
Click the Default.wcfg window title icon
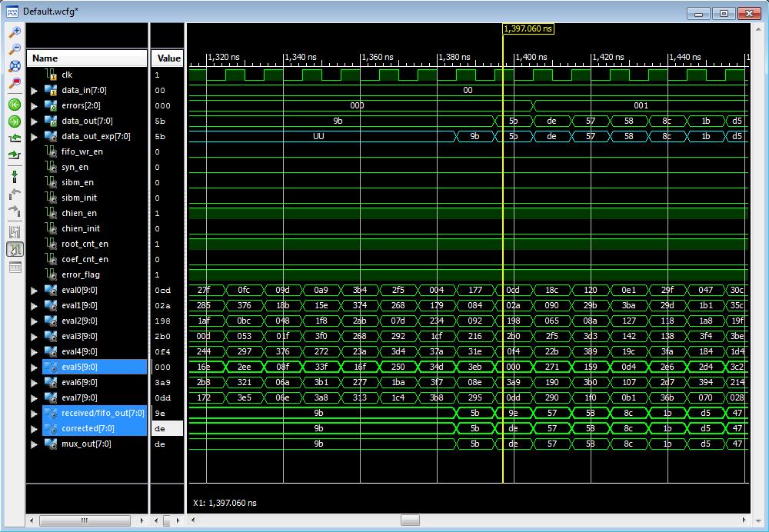tap(12, 12)
